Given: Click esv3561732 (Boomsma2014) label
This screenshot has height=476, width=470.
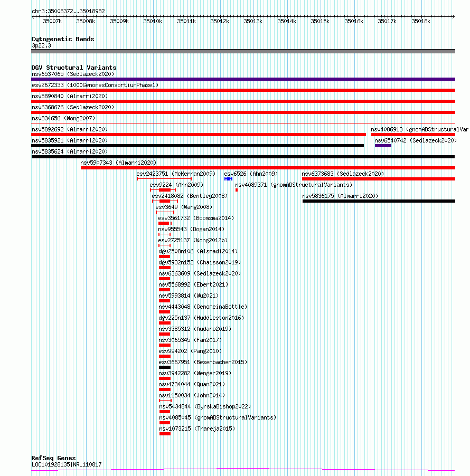Looking at the screenshot, I should (x=196, y=218).
